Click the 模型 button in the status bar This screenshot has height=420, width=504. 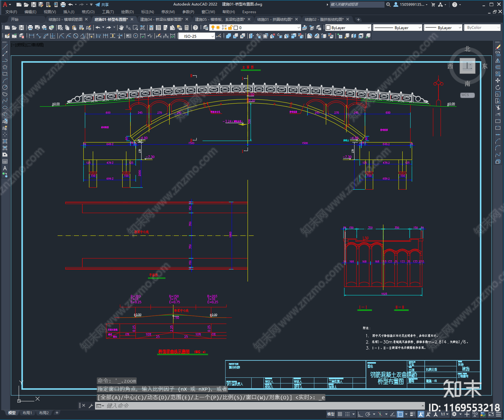pyautogui.click(x=331, y=414)
